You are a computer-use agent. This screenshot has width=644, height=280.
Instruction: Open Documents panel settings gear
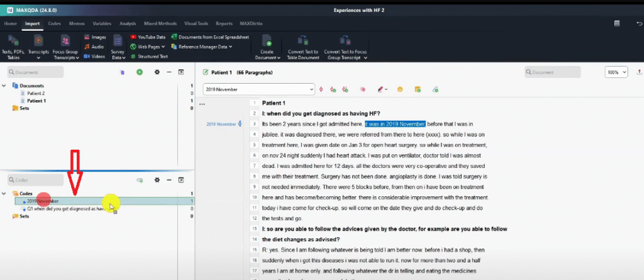coord(157,72)
